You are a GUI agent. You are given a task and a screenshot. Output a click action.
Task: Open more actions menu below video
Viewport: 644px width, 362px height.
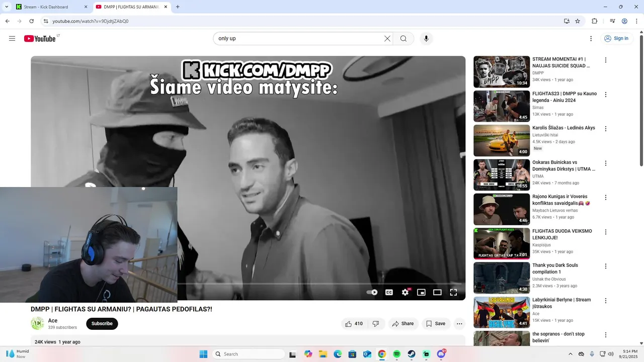pyautogui.click(x=459, y=324)
